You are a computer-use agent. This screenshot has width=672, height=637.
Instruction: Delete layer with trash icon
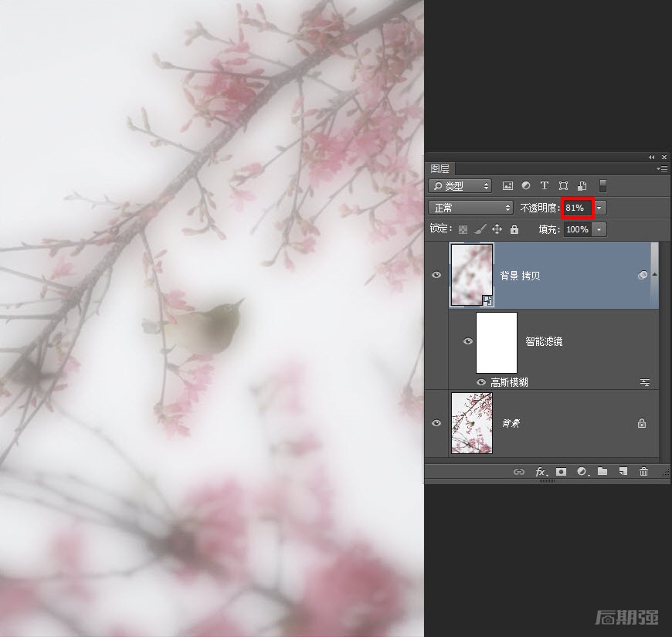pos(643,472)
